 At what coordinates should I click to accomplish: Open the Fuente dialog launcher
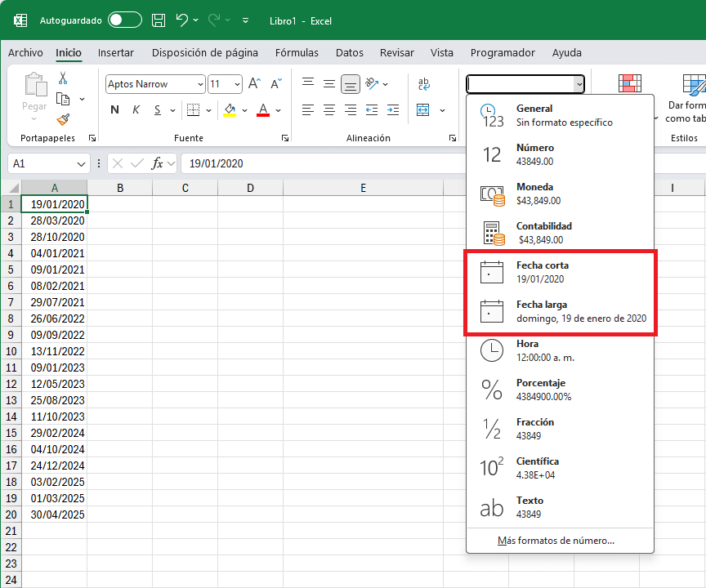point(285,138)
